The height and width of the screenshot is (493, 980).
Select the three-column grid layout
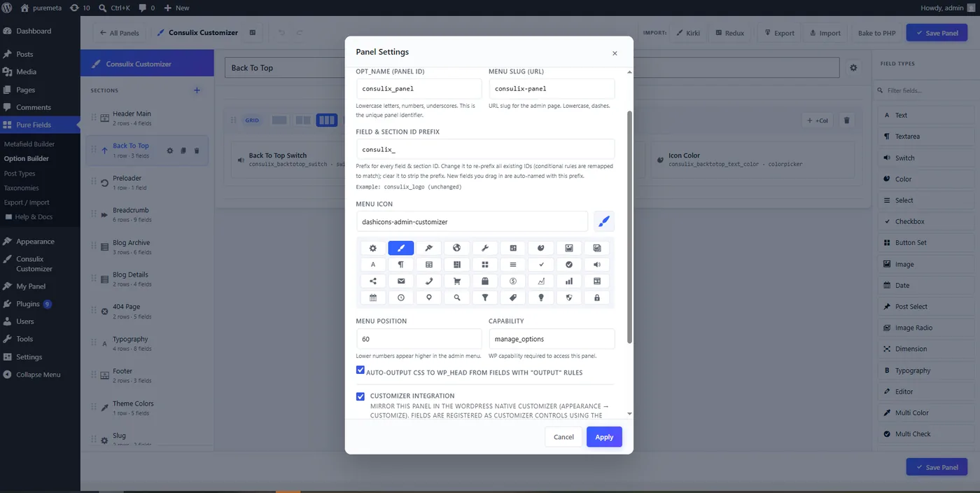(327, 120)
